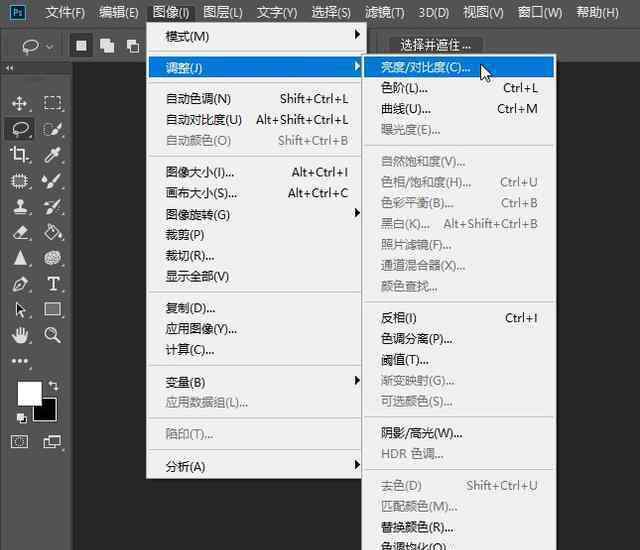Open the Edit Toolbar three-dots menu
The height and width of the screenshot is (550, 640).
(20, 361)
